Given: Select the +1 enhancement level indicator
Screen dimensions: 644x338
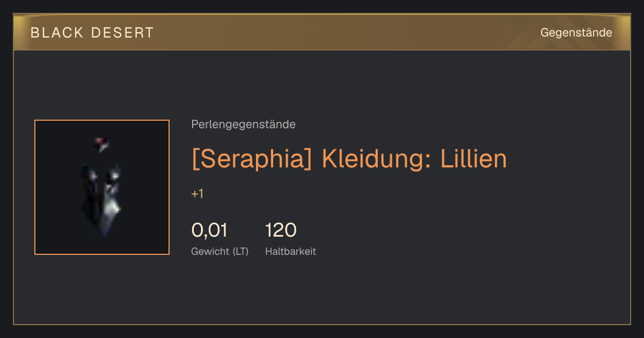Looking at the screenshot, I should pyautogui.click(x=197, y=194).
